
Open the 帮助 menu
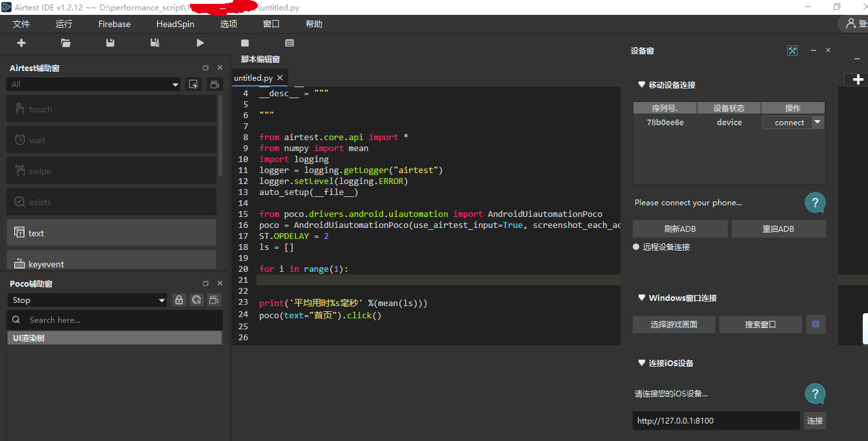coord(314,24)
